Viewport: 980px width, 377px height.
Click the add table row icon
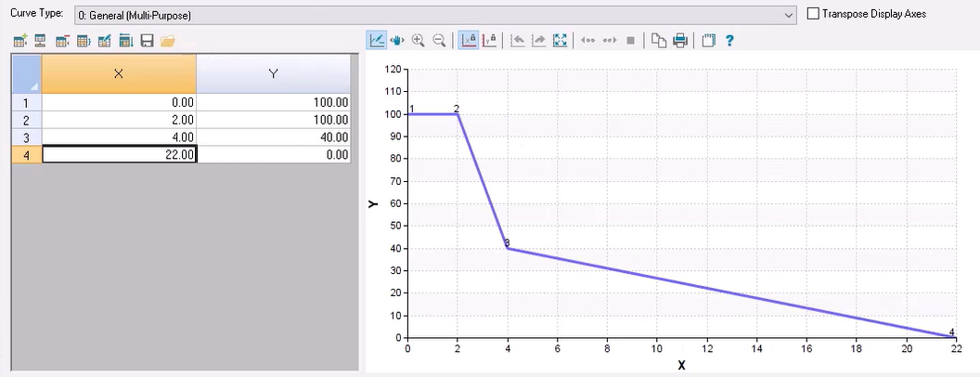click(20, 41)
